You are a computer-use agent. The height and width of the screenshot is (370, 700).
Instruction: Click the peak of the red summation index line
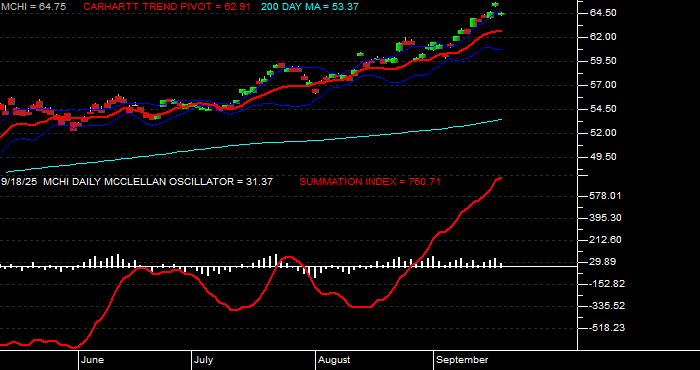[x=501, y=178]
